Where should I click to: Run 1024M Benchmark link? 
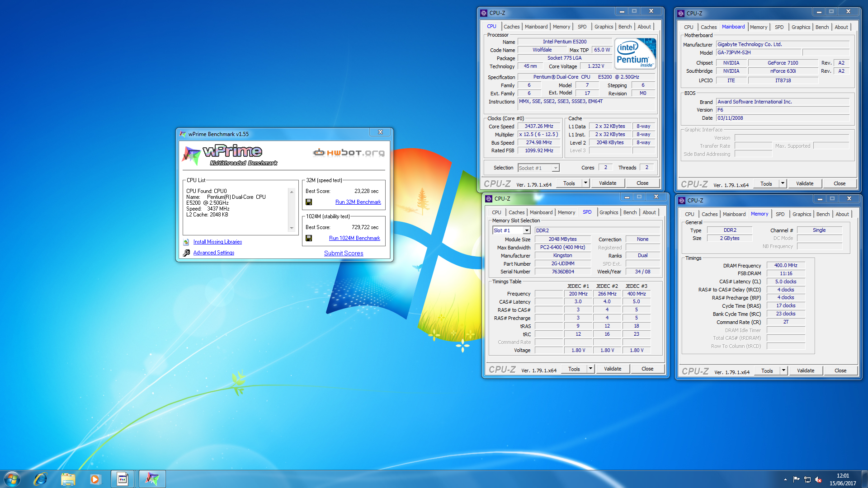pyautogui.click(x=354, y=238)
